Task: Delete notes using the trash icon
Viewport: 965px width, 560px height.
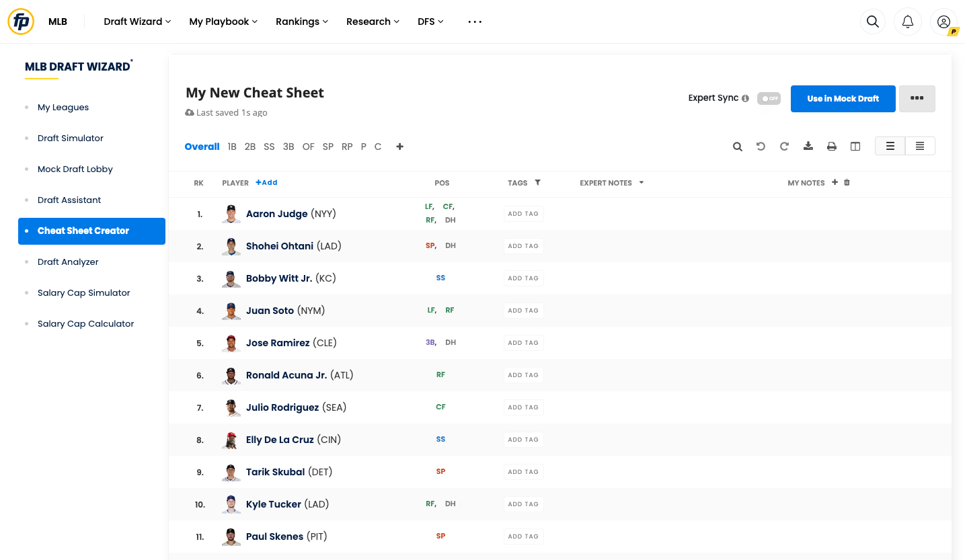Action: [x=847, y=182]
